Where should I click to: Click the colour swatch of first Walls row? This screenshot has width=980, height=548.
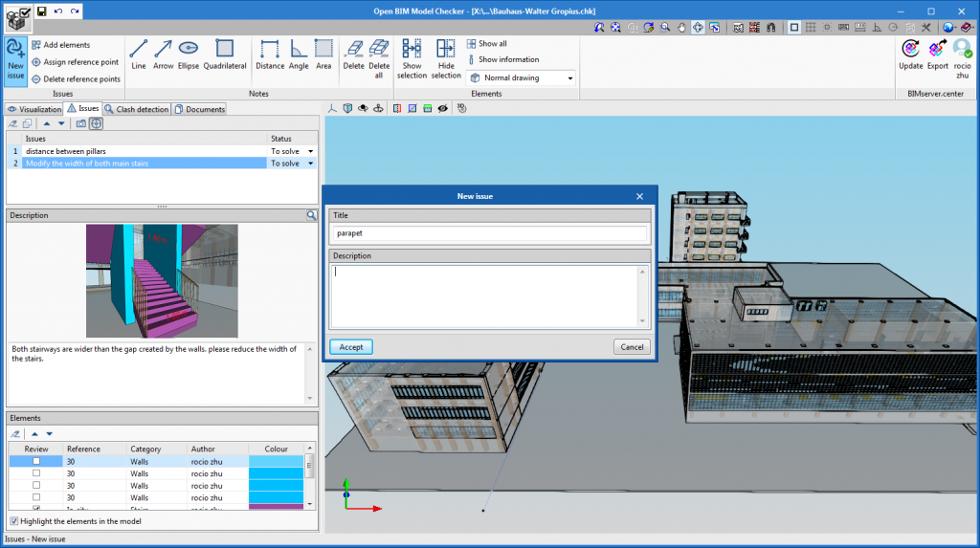coord(276,461)
